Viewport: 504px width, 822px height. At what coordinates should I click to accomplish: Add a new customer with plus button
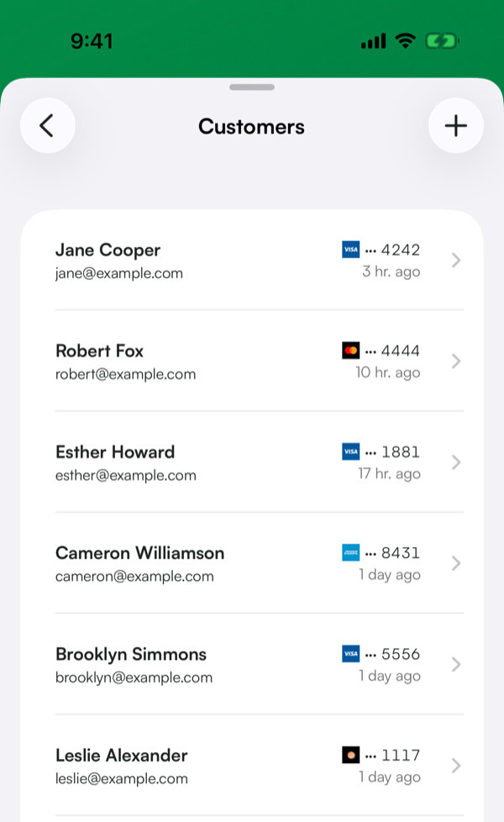tap(456, 126)
